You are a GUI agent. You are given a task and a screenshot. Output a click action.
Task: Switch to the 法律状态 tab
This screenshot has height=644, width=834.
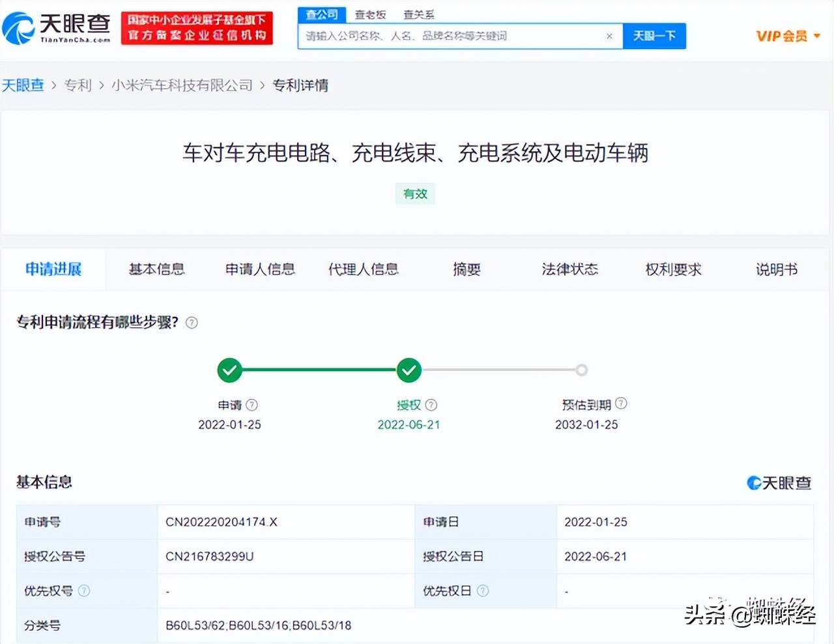click(x=569, y=269)
